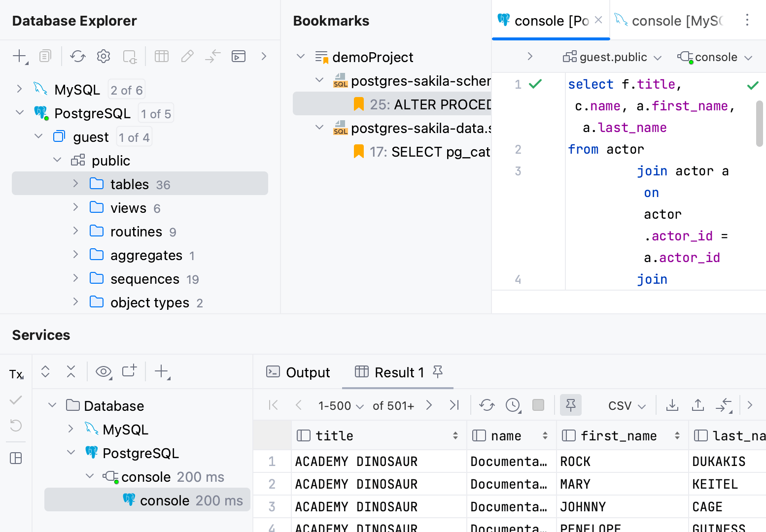Screen dimensions: 766x532
Task: Open the Tx transaction mode selector
Action: click(x=15, y=374)
